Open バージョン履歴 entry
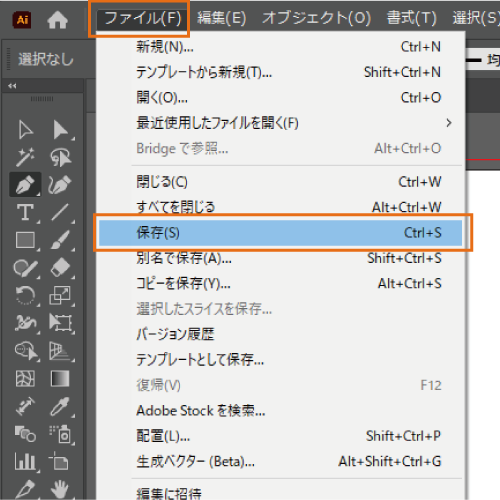The image size is (500, 500). 280,334
